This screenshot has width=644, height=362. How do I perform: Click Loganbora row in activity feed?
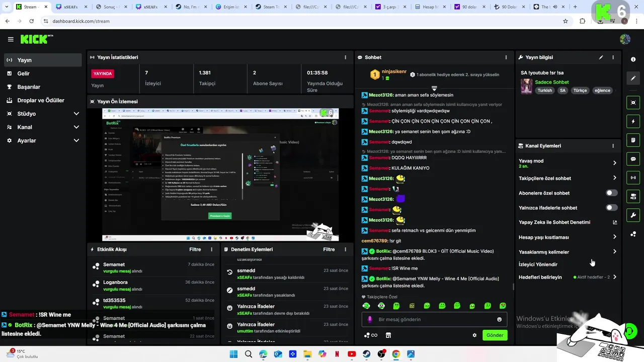(153, 285)
